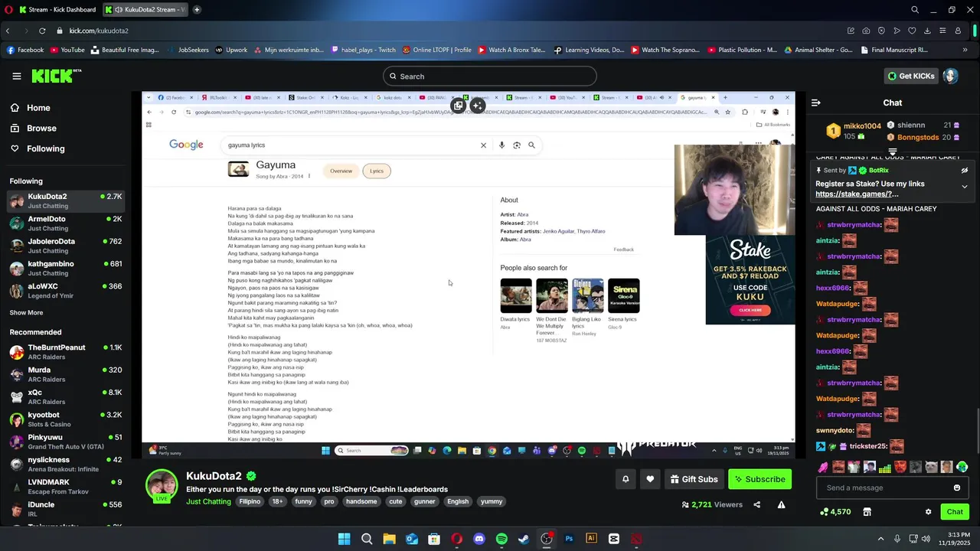Open aLoWXC's channel in the sidebar
This screenshot has width=980, height=551.
pos(67,290)
